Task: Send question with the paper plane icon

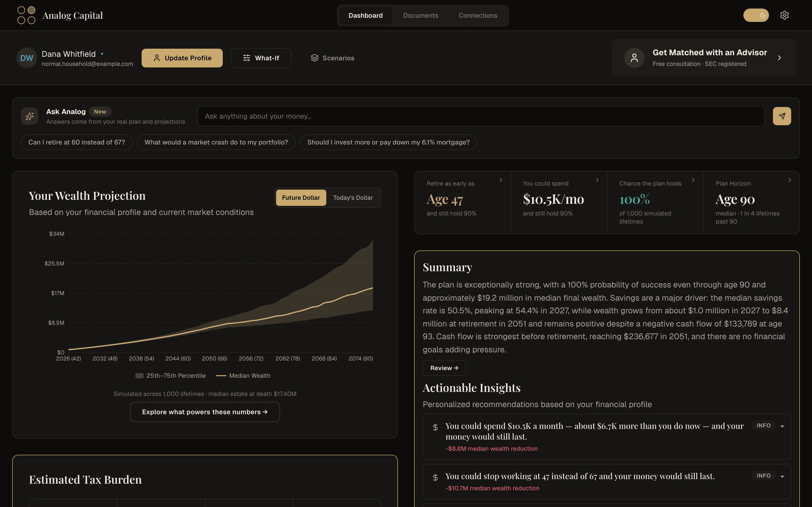Action: [x=782, y=116]
